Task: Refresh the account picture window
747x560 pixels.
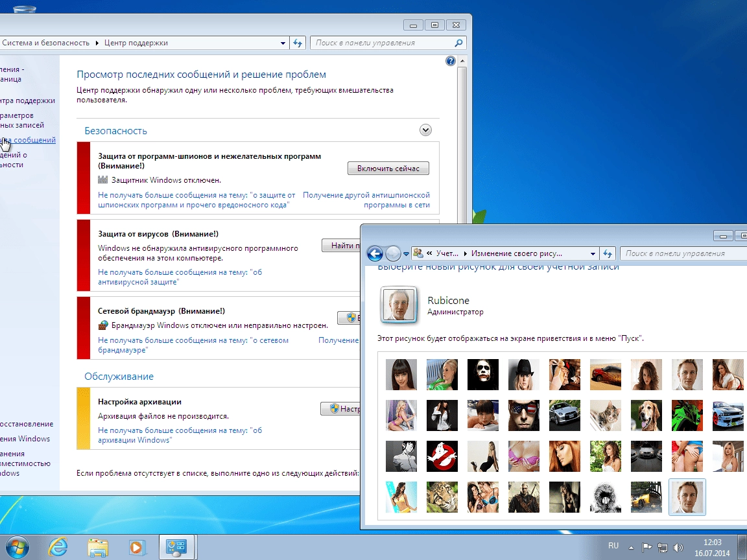Action: pyautogui.click(x=608, y=254)
